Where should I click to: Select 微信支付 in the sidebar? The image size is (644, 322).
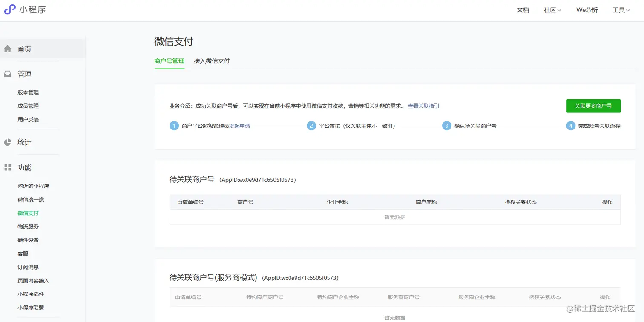28,213
